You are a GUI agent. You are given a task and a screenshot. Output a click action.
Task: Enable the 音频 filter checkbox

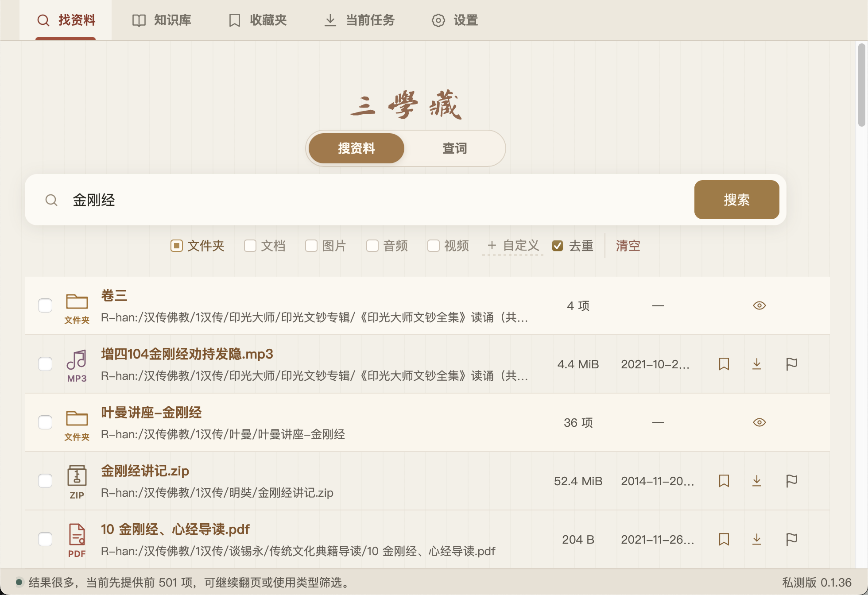(372, 246)
